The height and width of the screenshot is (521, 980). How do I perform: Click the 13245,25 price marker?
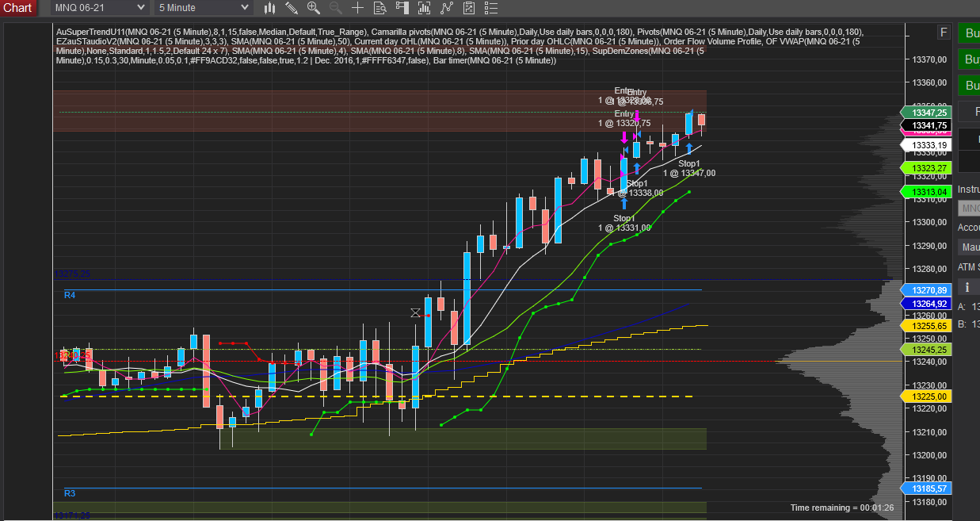point(925,350)
